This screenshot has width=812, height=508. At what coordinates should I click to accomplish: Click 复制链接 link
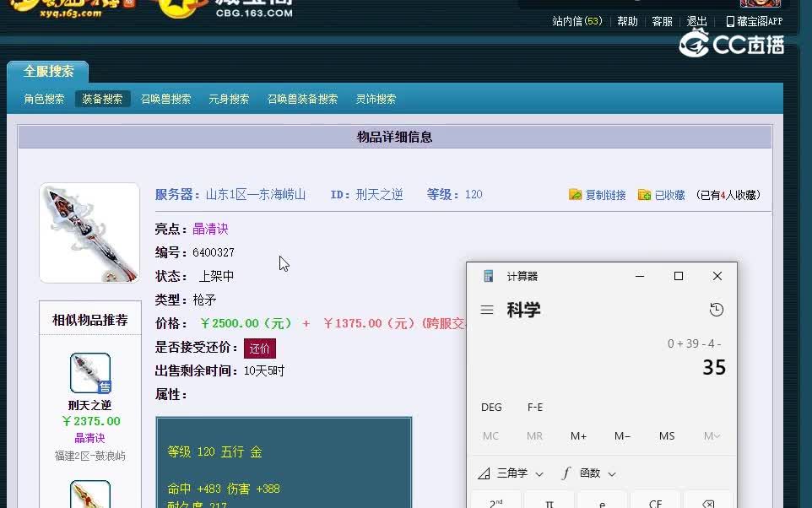[x=605, y=195]
